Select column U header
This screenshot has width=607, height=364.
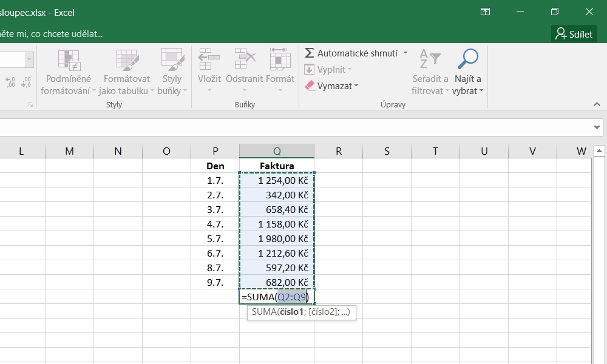[484, 151]
